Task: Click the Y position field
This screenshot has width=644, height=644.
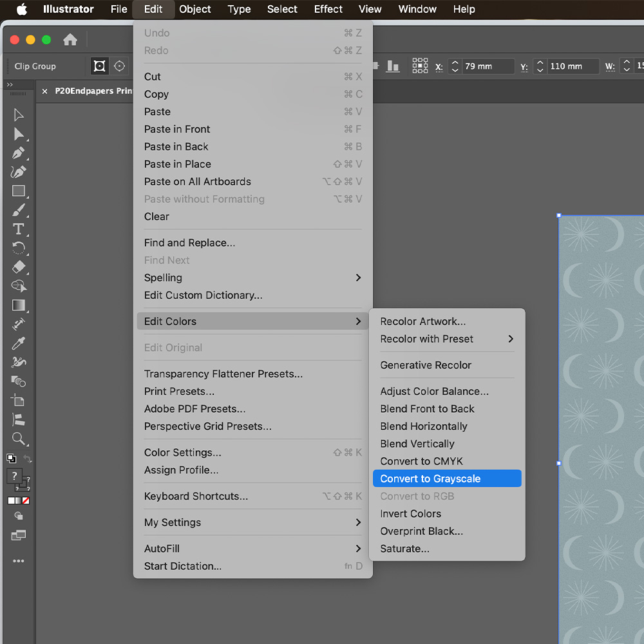Action: pyautogui.click(x=573, y=66)
